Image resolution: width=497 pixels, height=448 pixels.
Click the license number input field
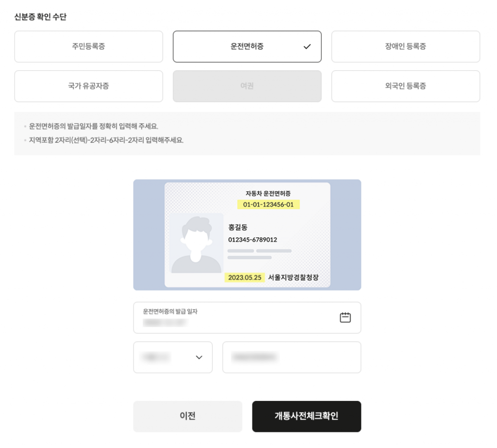pos(291,357)
